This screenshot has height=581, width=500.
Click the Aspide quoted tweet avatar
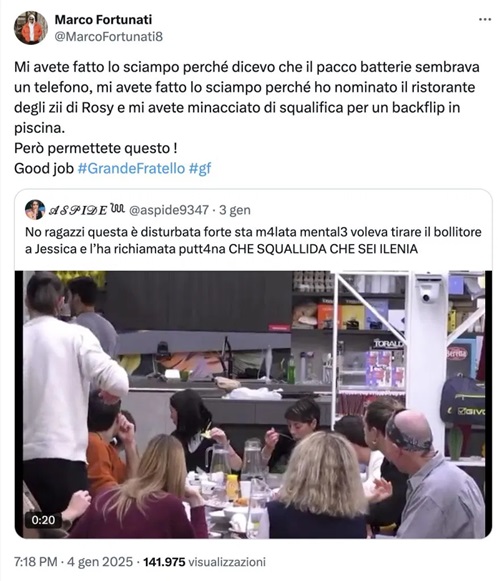click(35, 210)
